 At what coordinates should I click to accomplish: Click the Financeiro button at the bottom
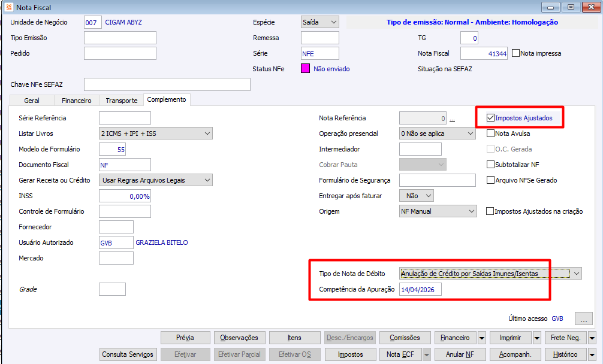click(x=456, y=338)
